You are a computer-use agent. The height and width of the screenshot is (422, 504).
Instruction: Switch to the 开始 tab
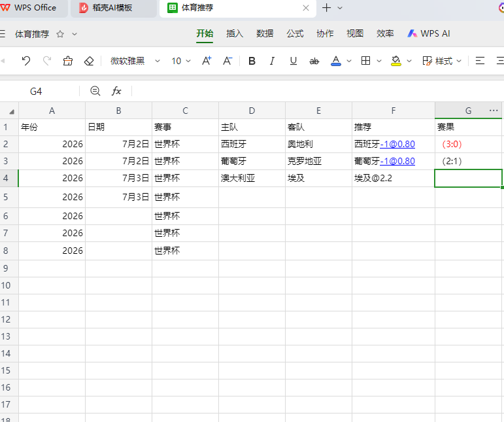(205, 33)
